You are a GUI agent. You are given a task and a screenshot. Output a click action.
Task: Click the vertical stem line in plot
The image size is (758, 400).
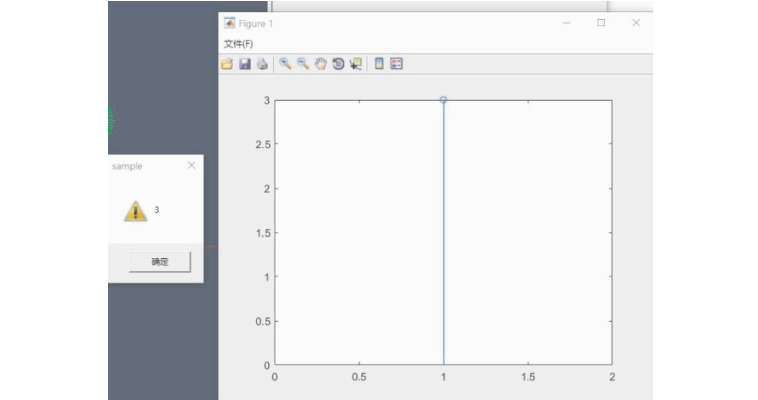pos(444,234)
